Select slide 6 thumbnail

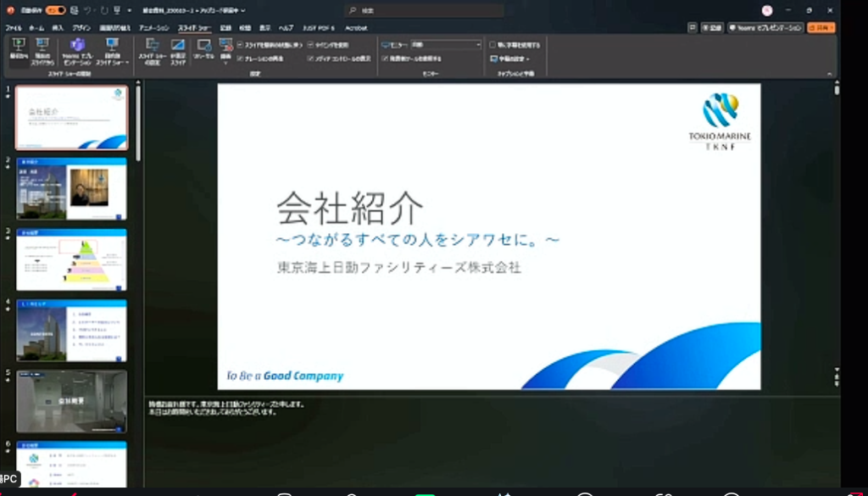click(72, 464)
